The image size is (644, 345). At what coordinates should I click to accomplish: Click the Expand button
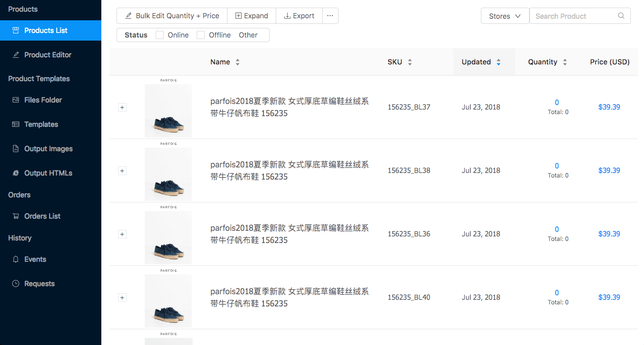(251, 16)
